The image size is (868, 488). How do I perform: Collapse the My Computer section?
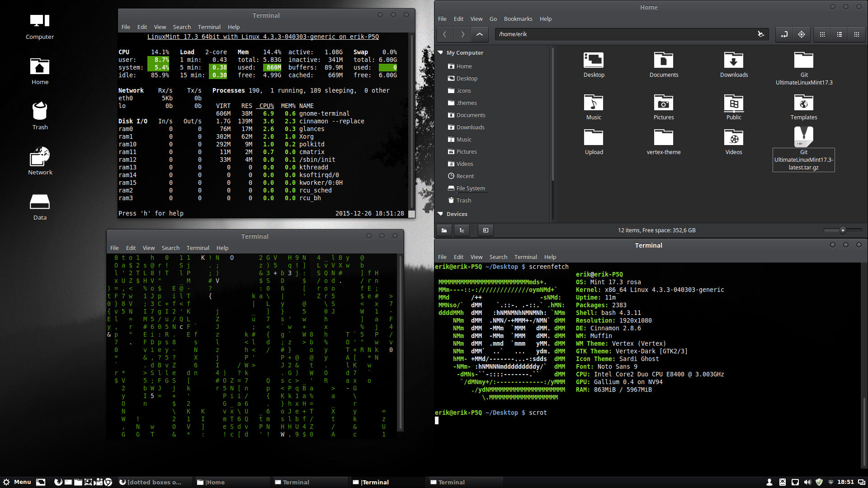(x=440, y=53)
